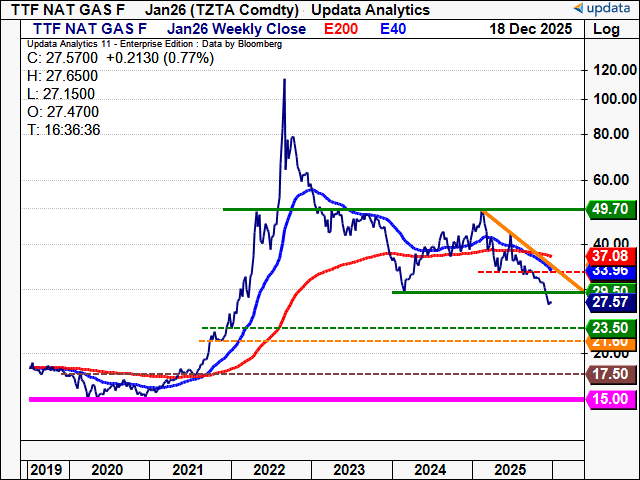The height and width of the screenshot is (480, 640).
Task: Click the brown 17.50 level tag
Action: [x=610, y=374]
